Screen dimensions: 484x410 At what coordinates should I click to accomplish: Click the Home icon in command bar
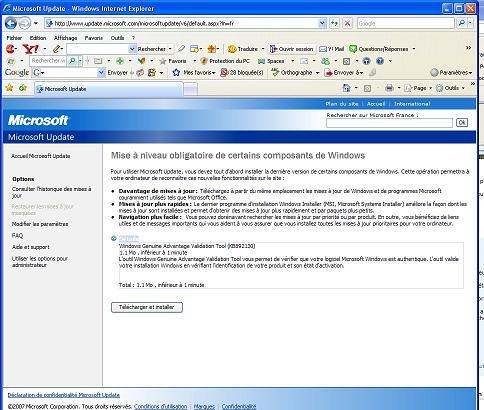tap(346, 88)
